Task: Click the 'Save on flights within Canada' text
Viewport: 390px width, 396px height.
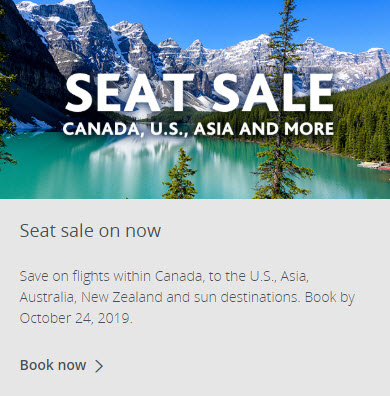Action: pyautogui.click(x=111, y=276)
